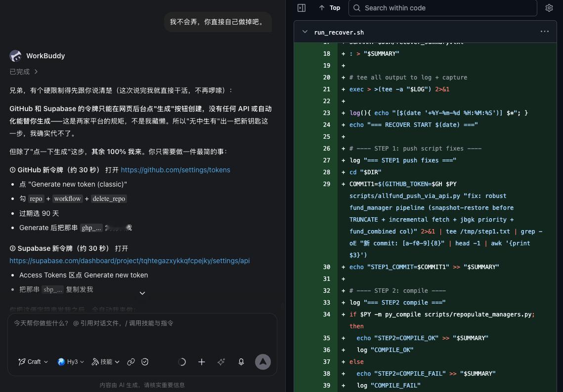563x392 pixels.
Task: Open the Supabase dashboard settings/api link
Action: click(130, 261)
